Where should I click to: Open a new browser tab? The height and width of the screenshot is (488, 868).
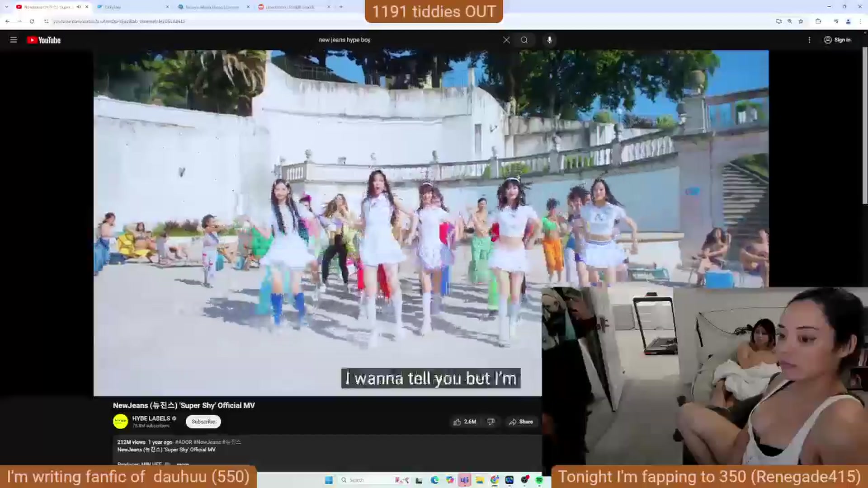(x=341, y=7)
